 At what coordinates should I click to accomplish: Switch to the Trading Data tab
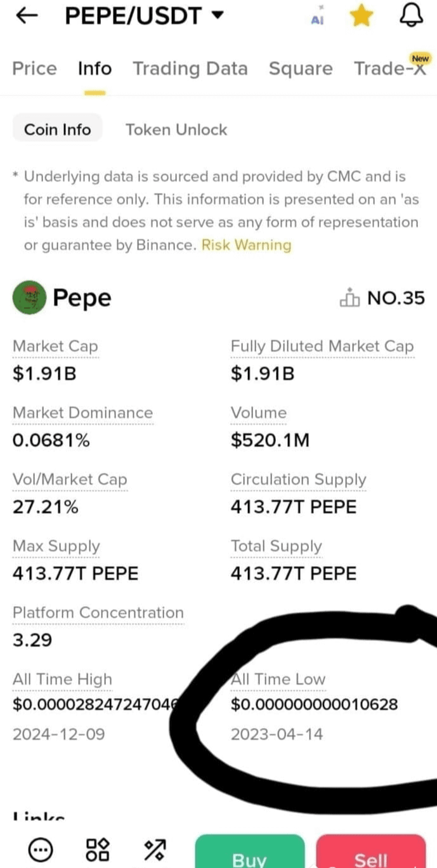click(190, 69)
